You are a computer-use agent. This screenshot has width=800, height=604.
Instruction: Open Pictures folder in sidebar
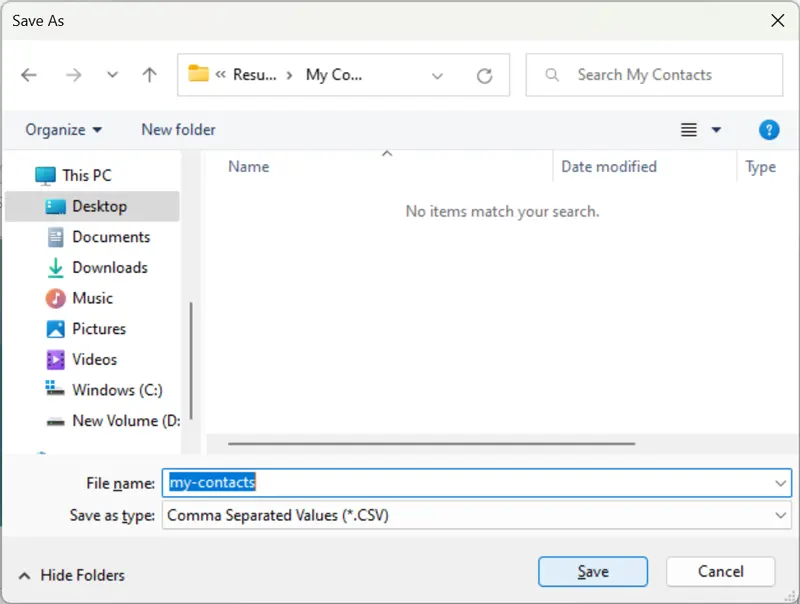92,329
